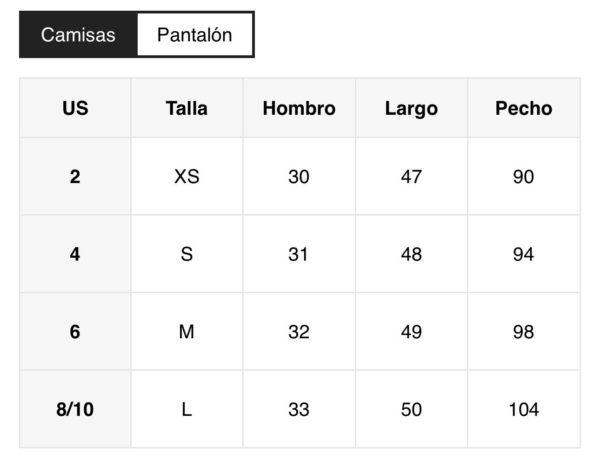
Task: Click the XS talla cell
Action: coord(187,177)
